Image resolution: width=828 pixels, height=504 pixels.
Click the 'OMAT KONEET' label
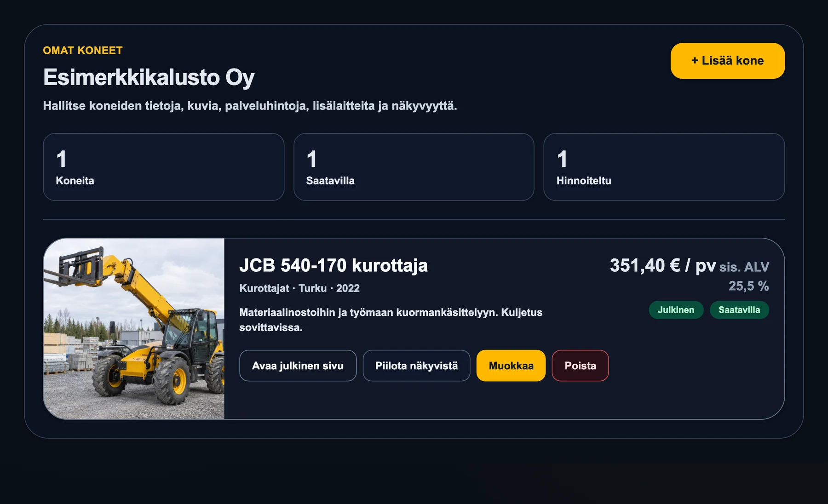click(83, 51)
